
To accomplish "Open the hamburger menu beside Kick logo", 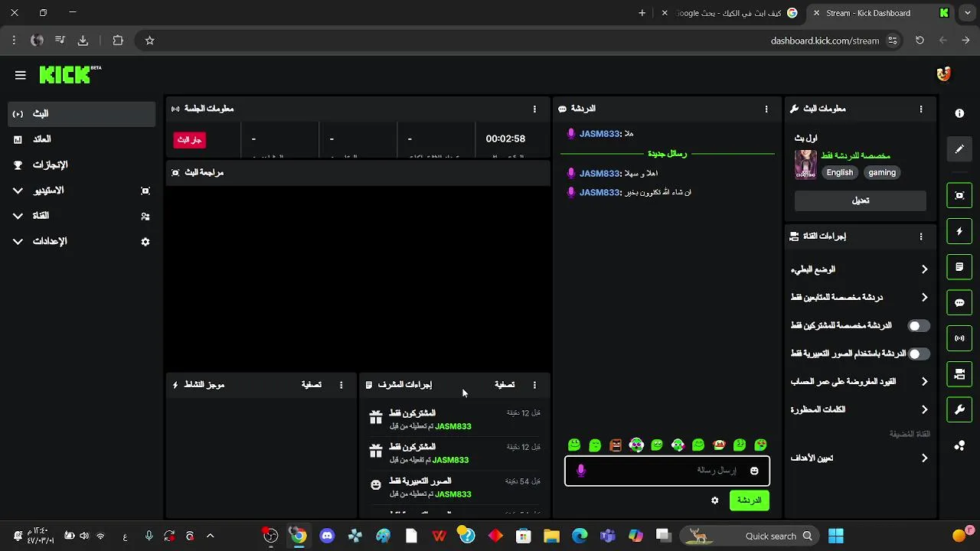I will click(21, 75).
